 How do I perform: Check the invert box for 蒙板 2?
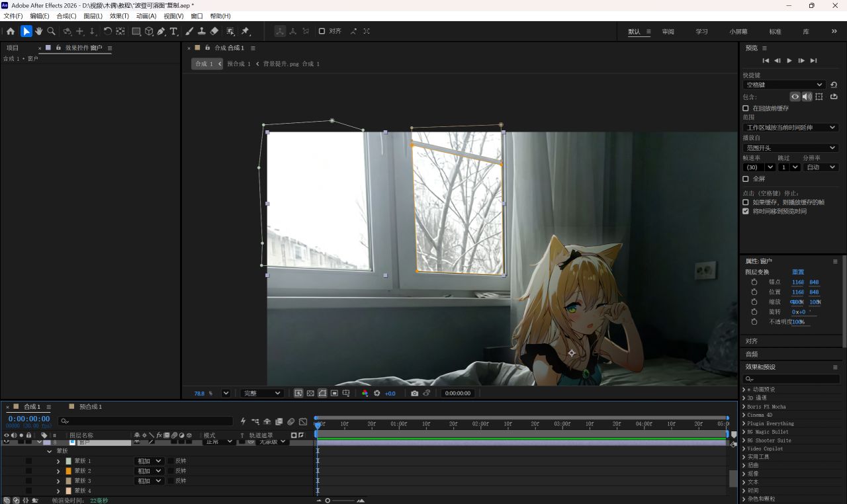171,471
